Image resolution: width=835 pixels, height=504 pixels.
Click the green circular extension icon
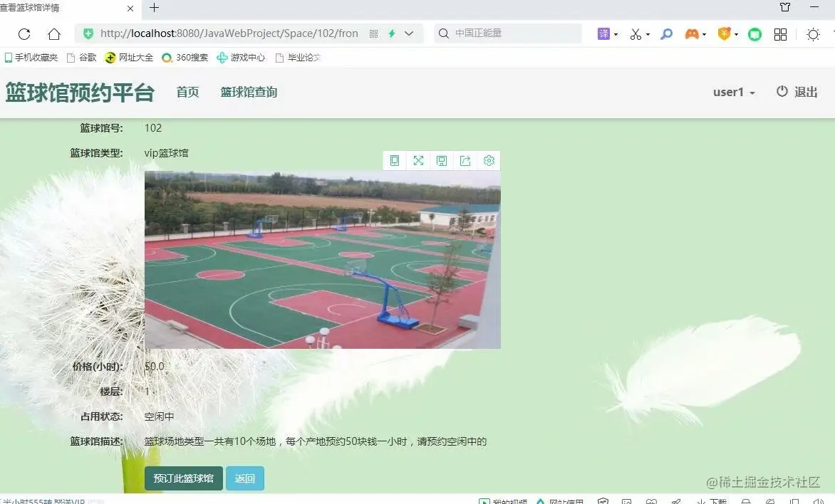754,35
